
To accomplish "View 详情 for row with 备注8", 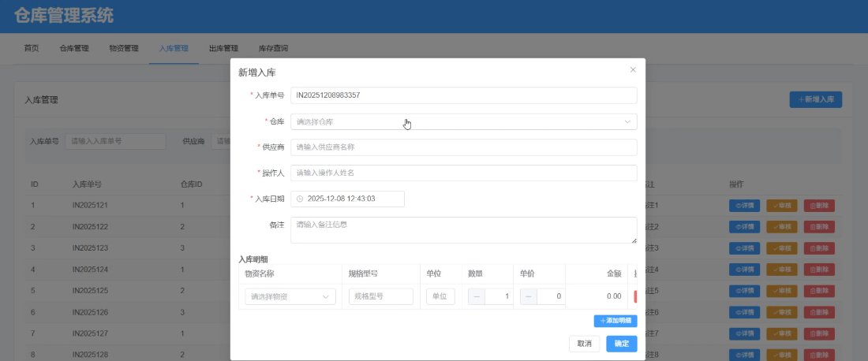I will 745,355.
